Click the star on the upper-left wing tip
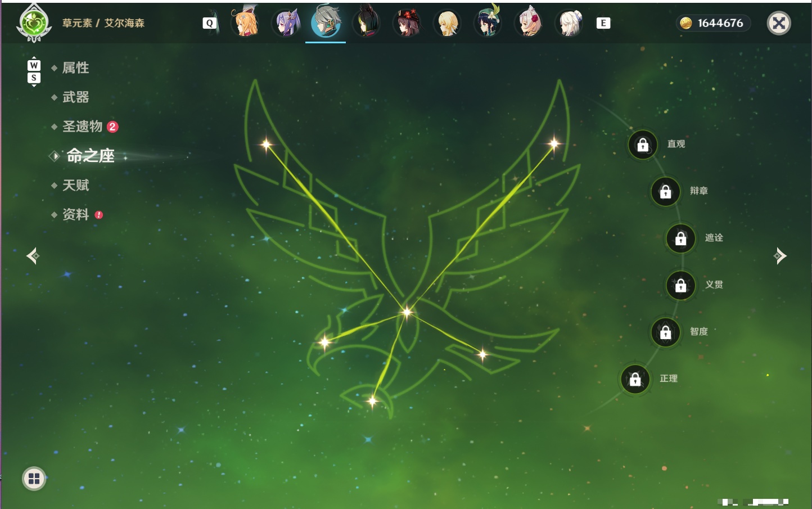Screen dimensions: 812x509 [x=267, y=145]
